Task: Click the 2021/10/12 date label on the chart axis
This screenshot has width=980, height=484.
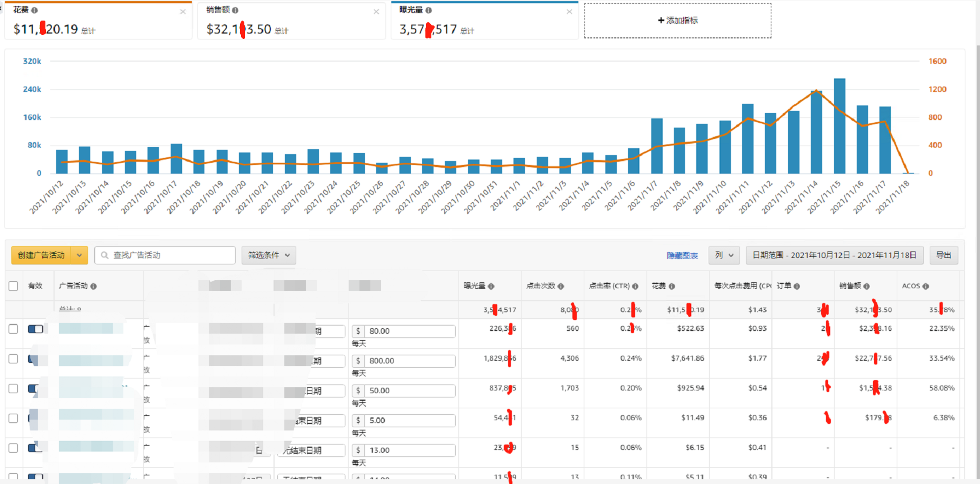Action: coord(46,197)
